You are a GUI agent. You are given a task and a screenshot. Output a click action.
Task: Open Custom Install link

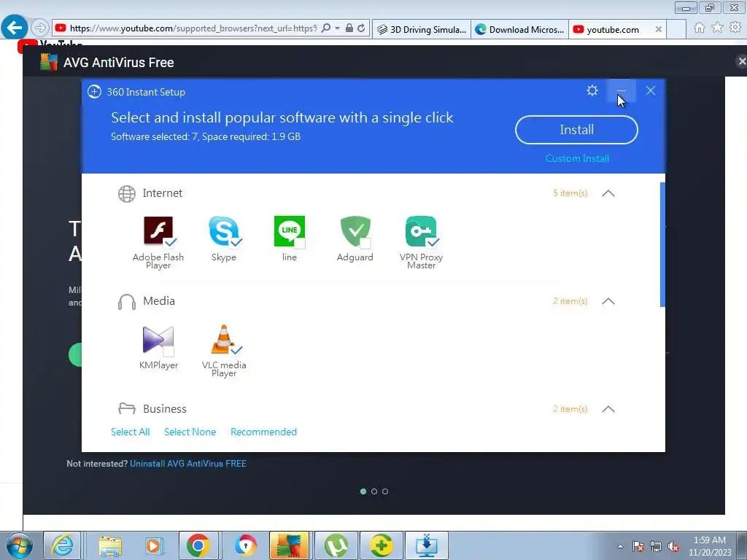[x=577, y=158]
